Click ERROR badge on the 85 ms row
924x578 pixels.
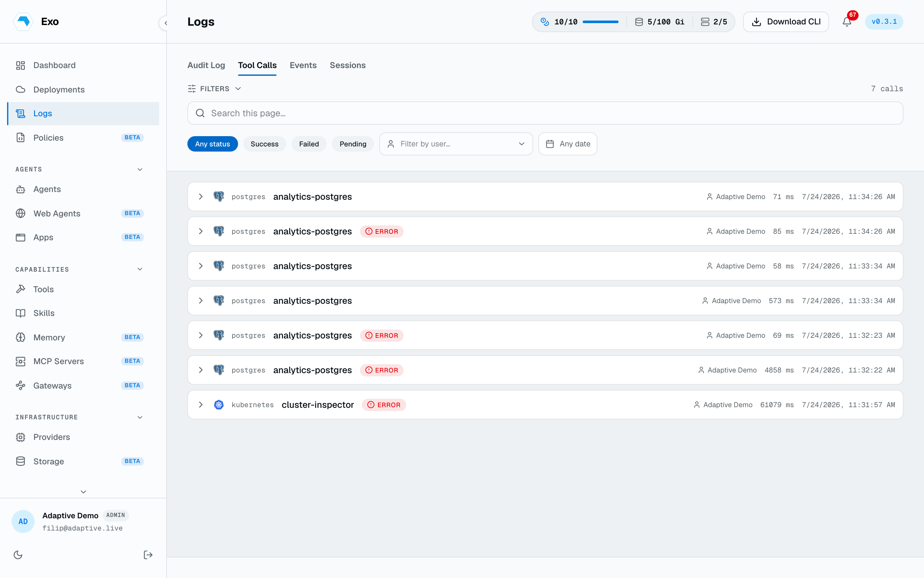[381, 231]
